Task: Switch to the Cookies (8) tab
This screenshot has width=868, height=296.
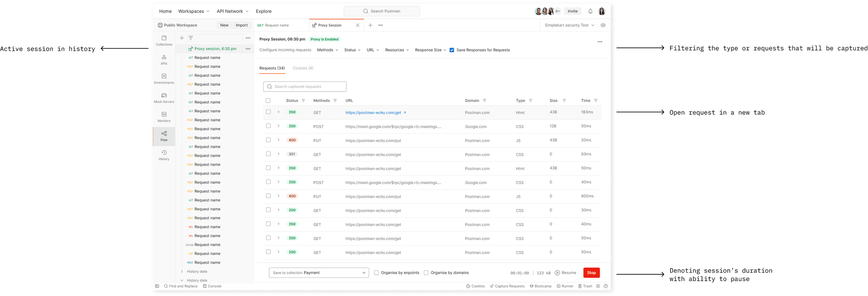Action: [x=303, y=68]
